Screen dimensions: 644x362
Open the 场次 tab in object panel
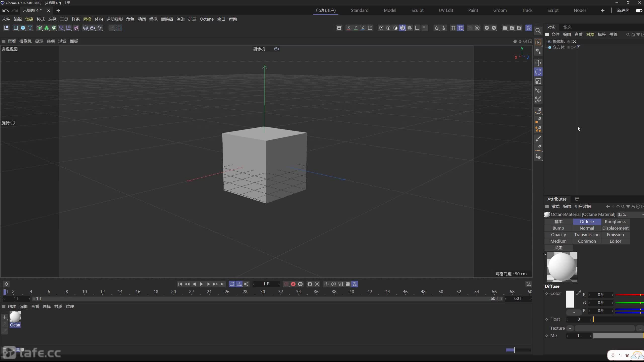pyautogui.click(x=567, y=27)
